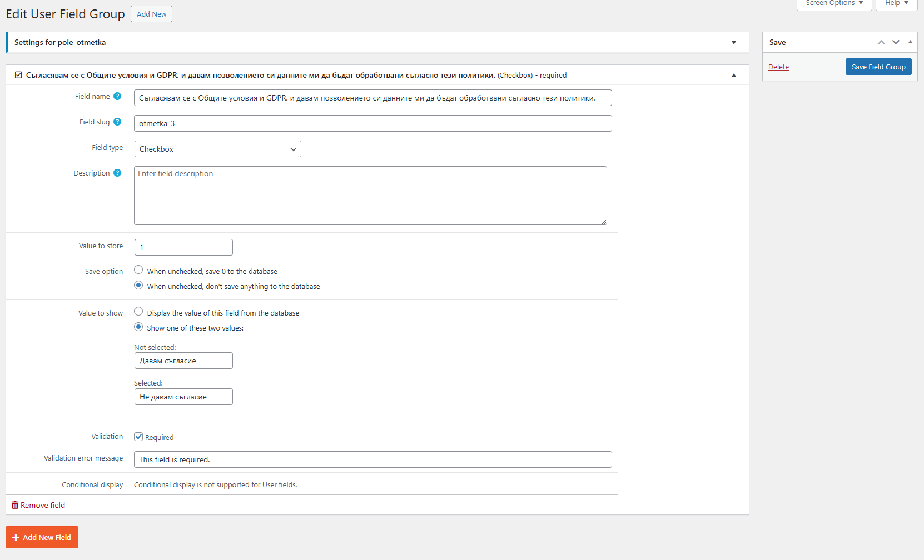Click the Delete link

point(778,67)
